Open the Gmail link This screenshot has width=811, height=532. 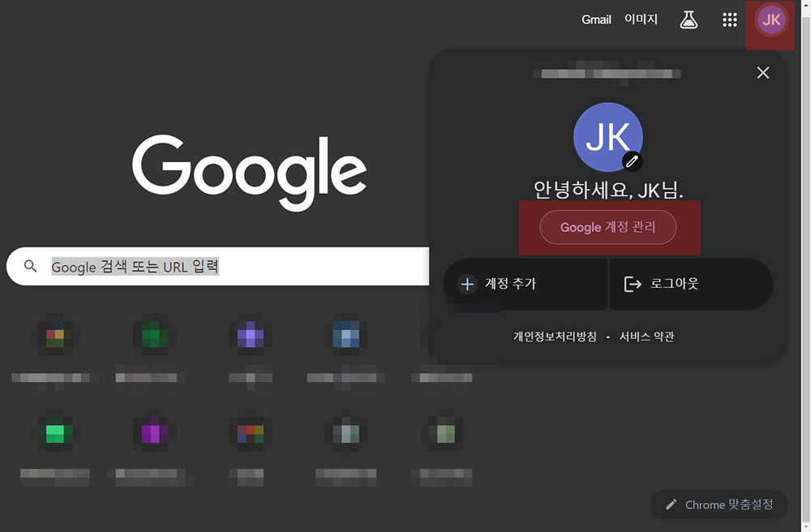point(596,19)
